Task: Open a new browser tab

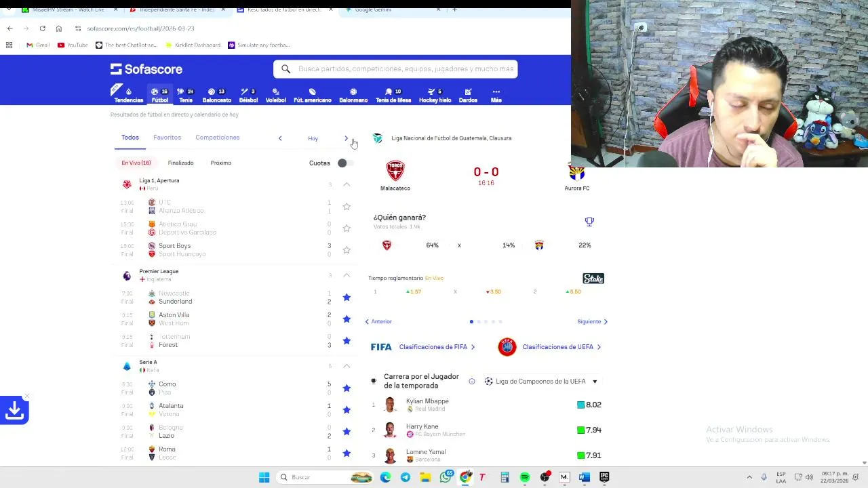Action: pyautogui.click(x=454, y=9)
